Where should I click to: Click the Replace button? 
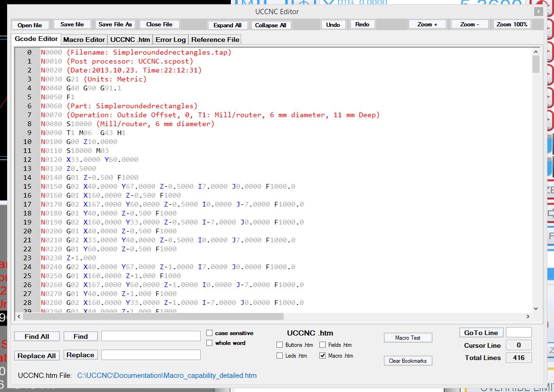[x=81, y=355]
